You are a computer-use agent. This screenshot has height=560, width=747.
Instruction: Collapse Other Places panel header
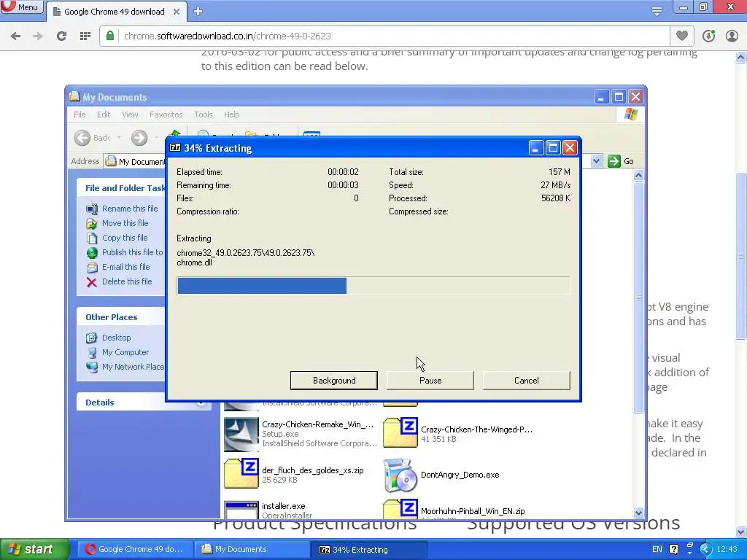[121, 317]
